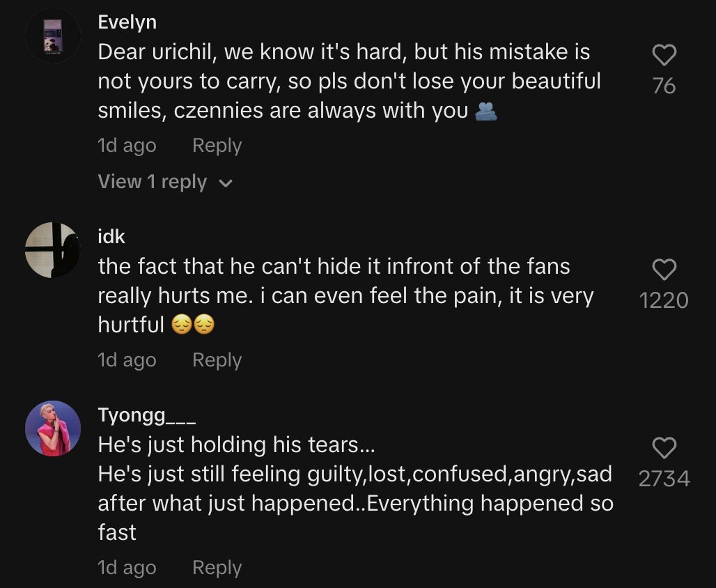
Task: Reply to Evelyn's comment
Action: 217,146
